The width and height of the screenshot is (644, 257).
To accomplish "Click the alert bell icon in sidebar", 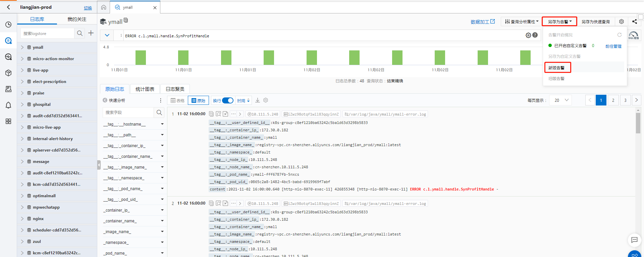I will tap(8, 105).
